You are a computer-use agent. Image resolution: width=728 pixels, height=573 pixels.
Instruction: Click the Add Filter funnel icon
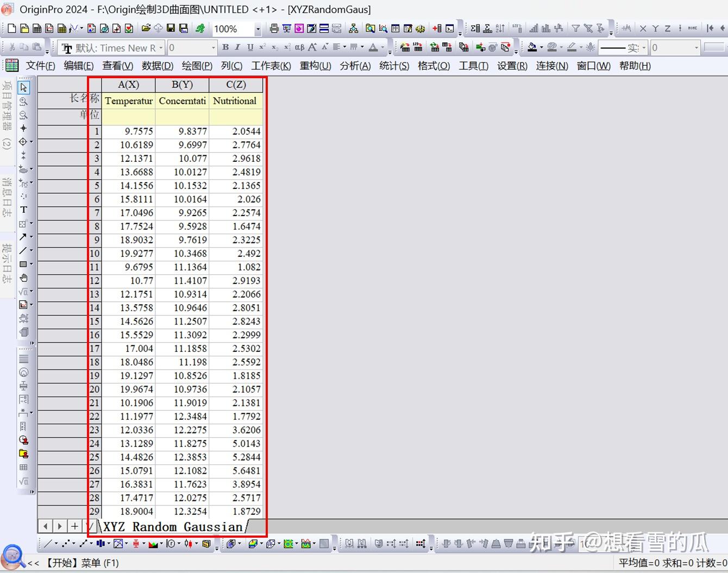[575, 28]
